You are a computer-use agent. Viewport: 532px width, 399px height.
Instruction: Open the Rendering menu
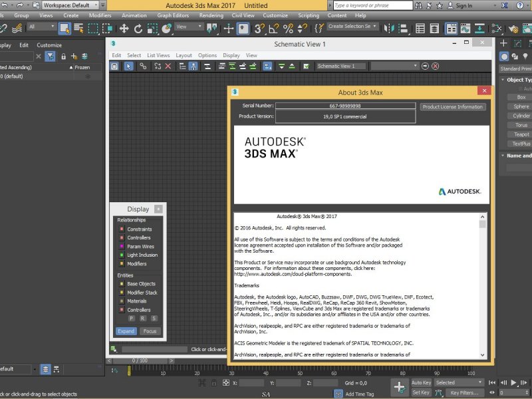click(211, 15)
